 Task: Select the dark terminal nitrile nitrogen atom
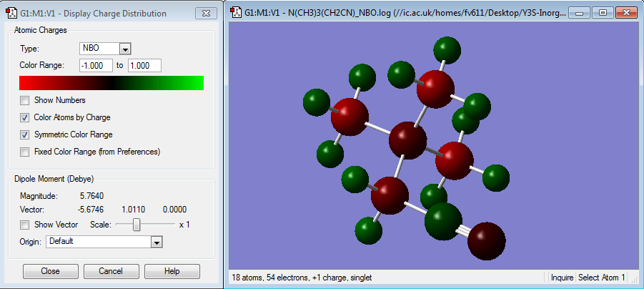(x=486, y=241)
